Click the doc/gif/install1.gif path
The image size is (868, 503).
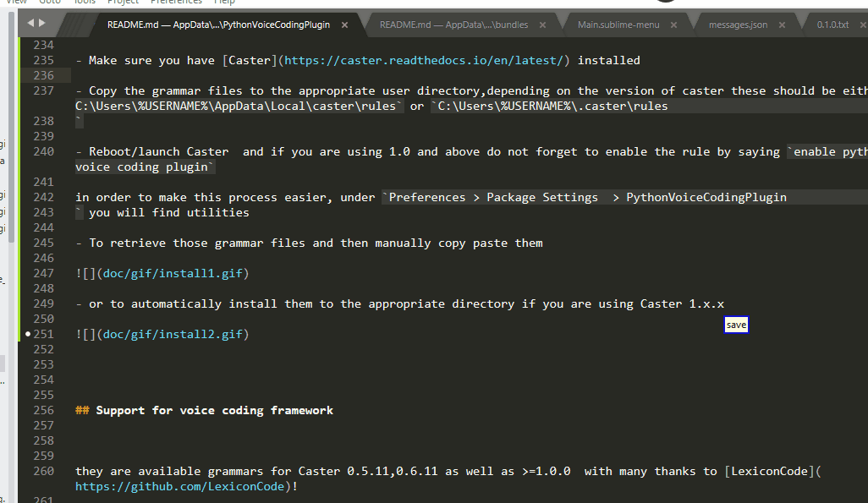[173, 273]
